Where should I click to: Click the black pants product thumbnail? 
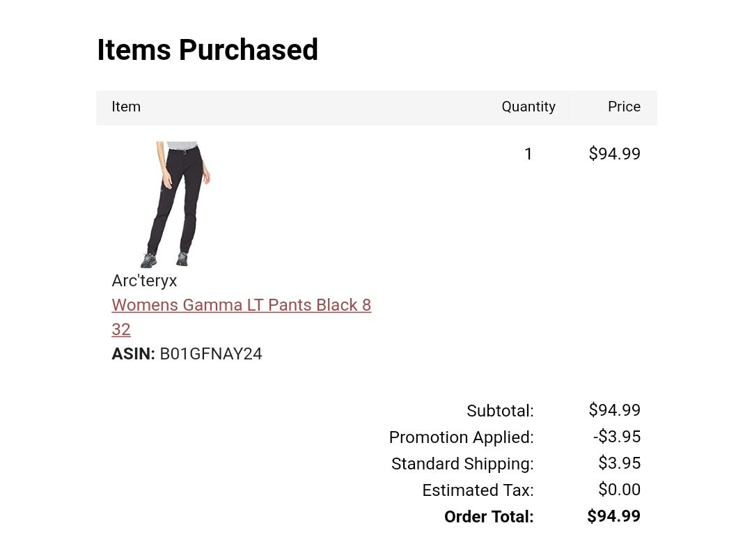click(x=176, y=204)
